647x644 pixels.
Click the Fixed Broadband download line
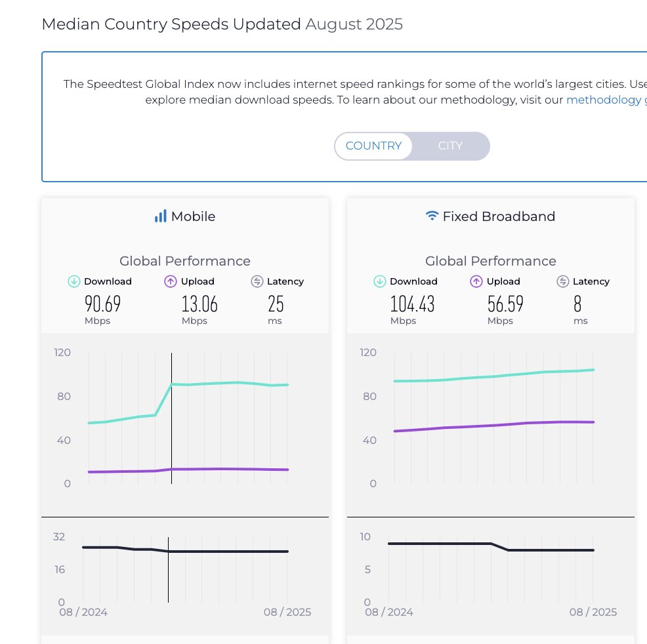click(x=492, y=376)
